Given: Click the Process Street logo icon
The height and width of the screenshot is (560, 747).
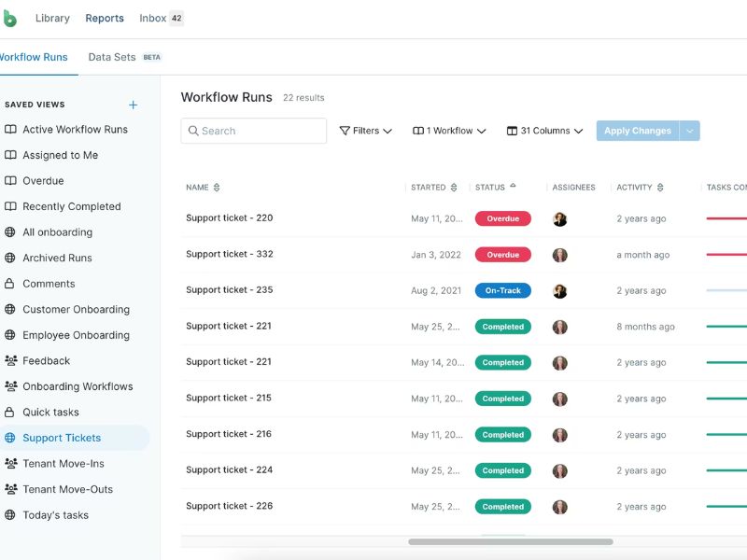Looking at the screenshot, I should [8, 18].
